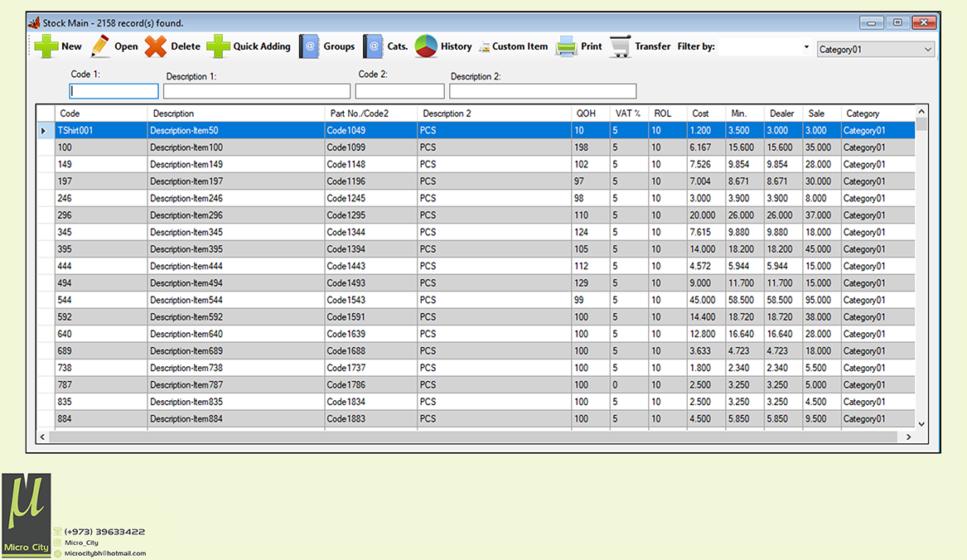Image resolution: width=967 pixels, height=560 pixels.
Task: Sort by the Description column header
Action: pos(235,113)
